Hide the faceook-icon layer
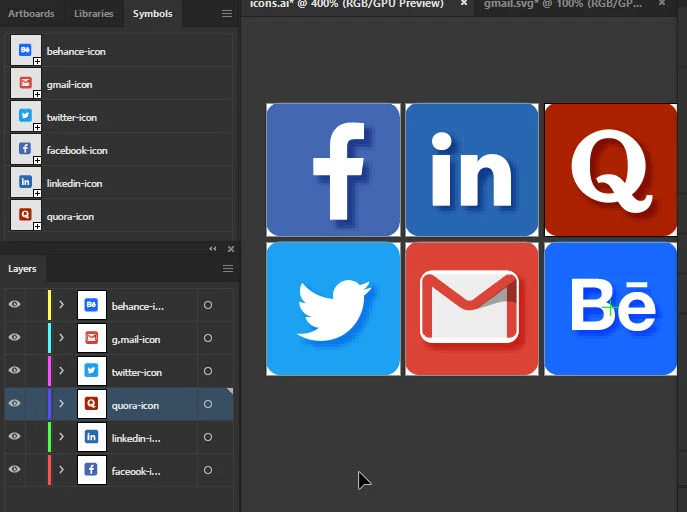Viewport: 687px width, 512px height. click(x=14, y=470)
